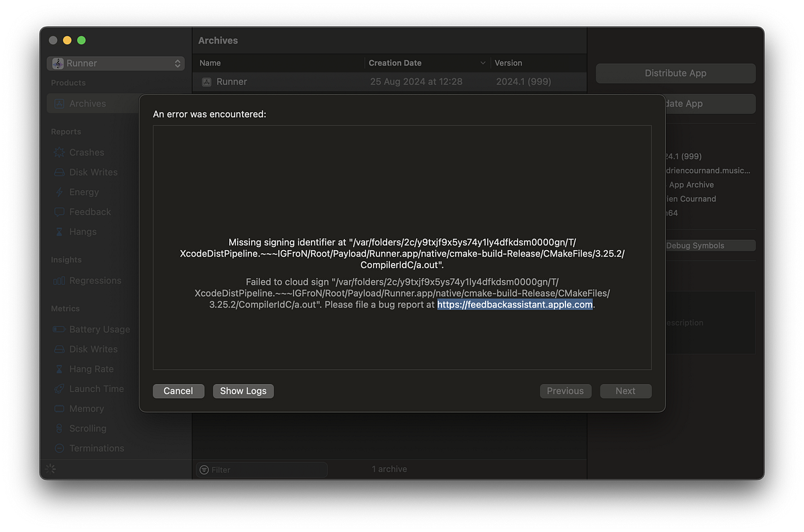804x532 pixels.
Task: Open the Memory metrics section
Action: [84, 409]
